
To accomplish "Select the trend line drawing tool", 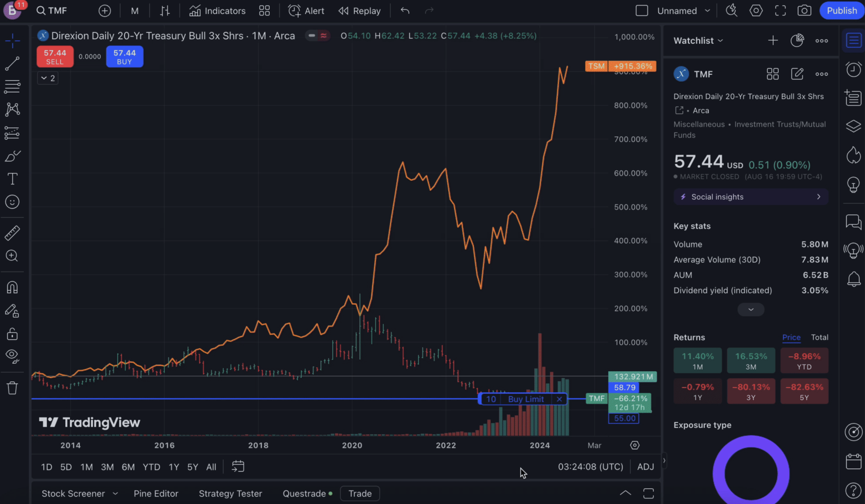I will click(12, 64).
